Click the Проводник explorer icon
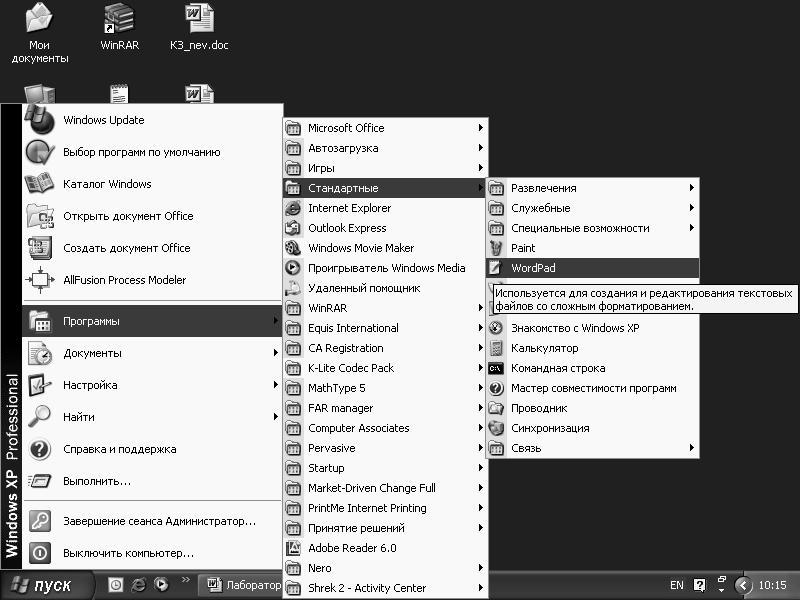 (496, 408)
